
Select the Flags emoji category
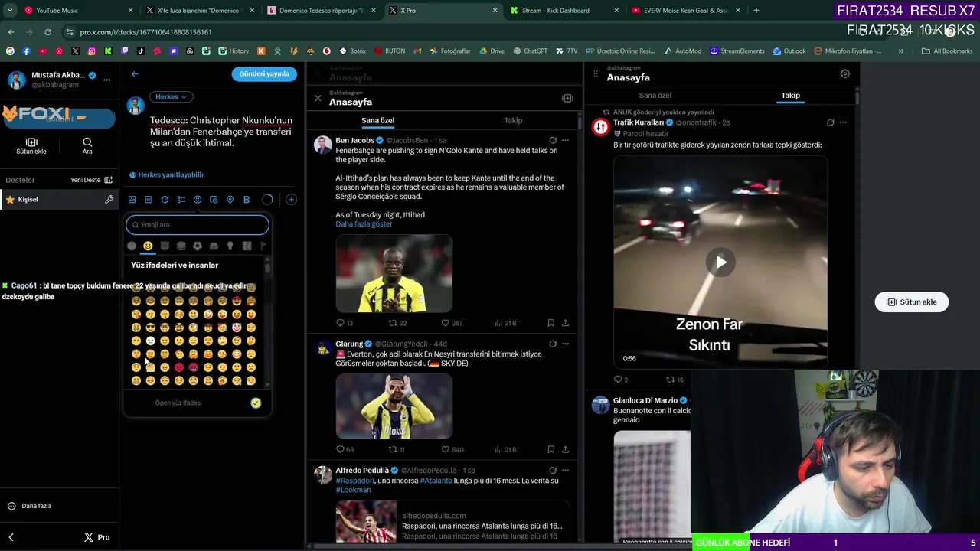pos(263,246)
